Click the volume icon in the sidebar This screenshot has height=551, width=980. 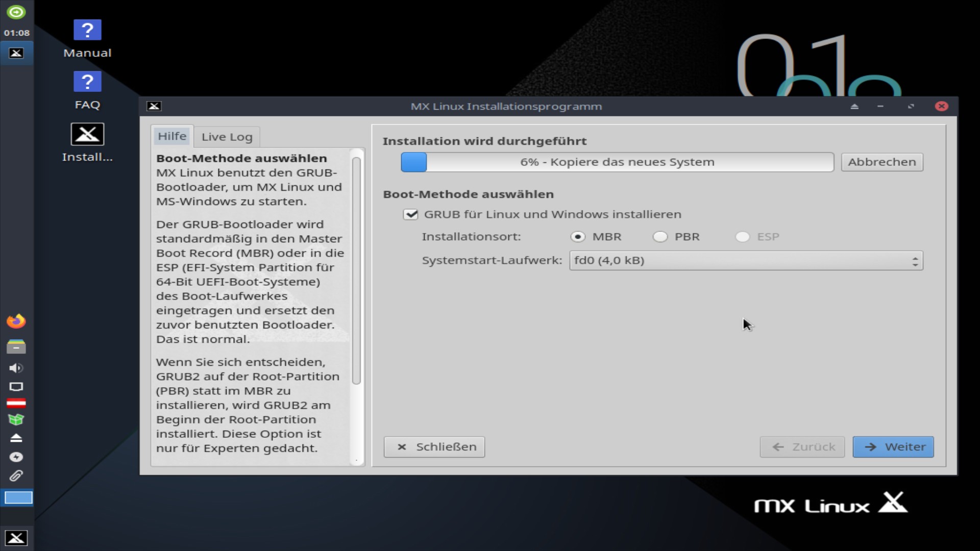(x=16, y=368)
